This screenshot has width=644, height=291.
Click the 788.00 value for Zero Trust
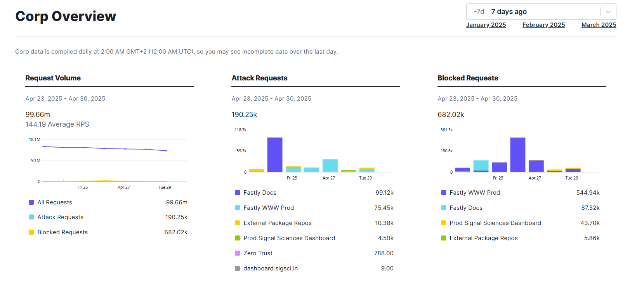coord(384,253)
